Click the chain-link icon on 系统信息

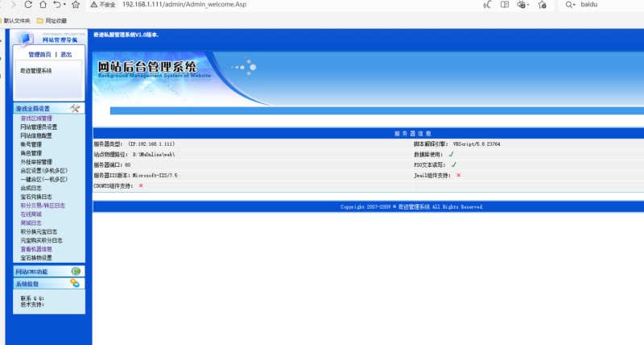point(75,283)
